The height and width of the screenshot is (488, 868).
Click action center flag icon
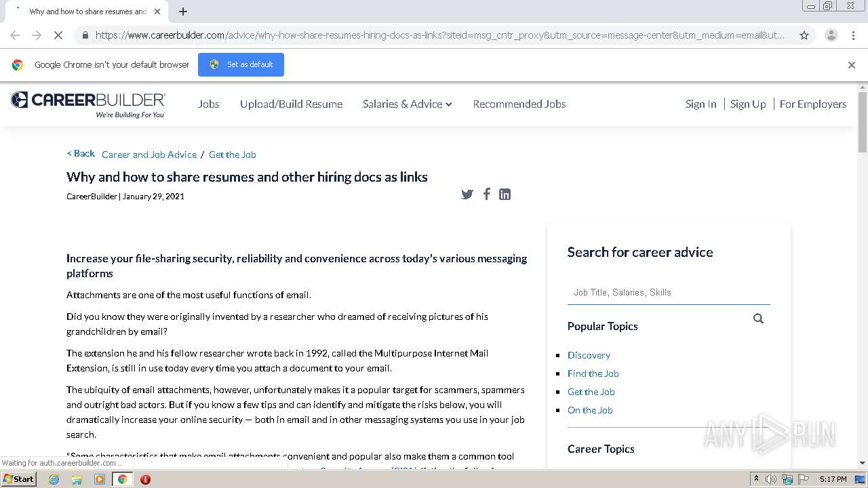click(x=803, y=479)
